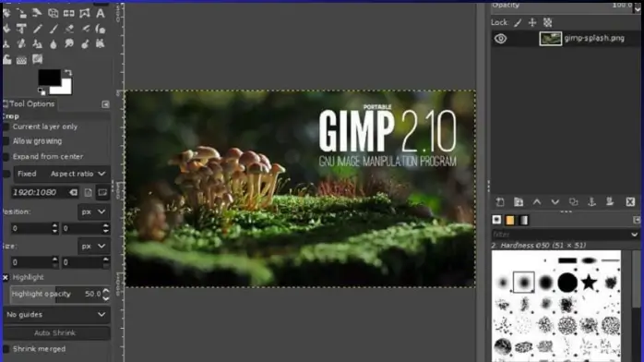Switch to the Brushes tab
Screen dimensions: 644x362
coord(496,220)
